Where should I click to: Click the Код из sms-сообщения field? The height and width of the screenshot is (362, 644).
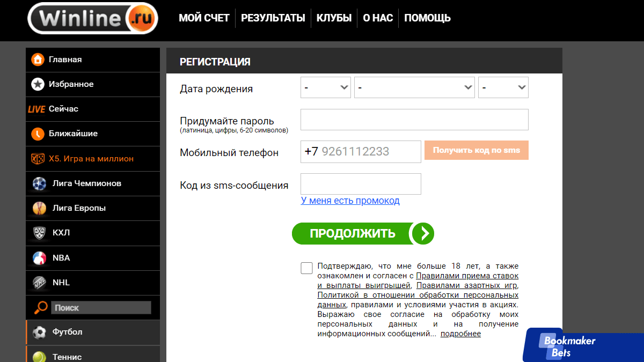click(361, 184)
